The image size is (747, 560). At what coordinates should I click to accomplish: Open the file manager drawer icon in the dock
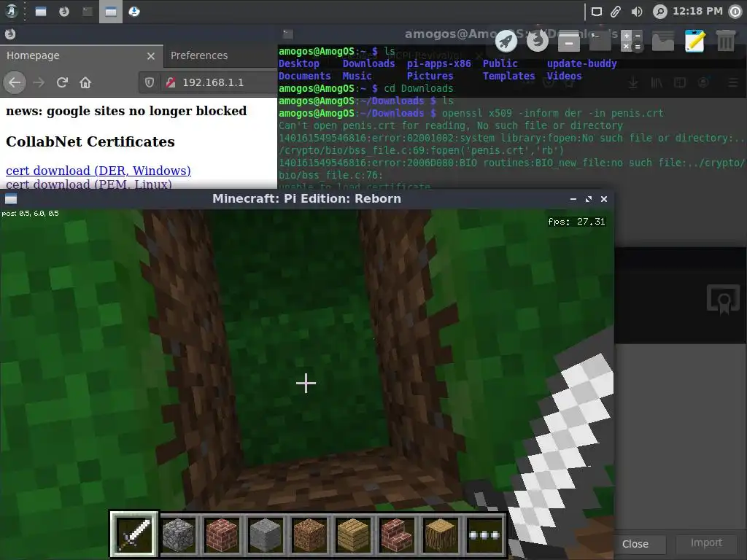(569, 41)
